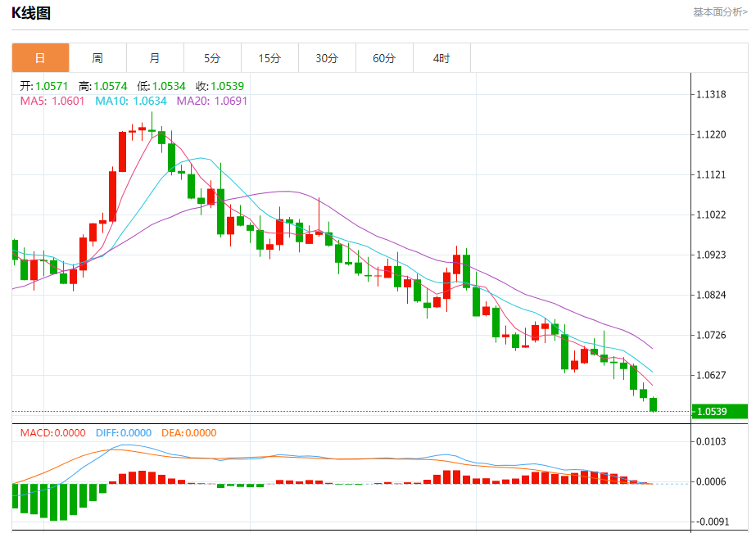Click the green 1.0539 current price label
The height and width of the screenshot is (533, 756).
pyautogui.click(x=720, y=412)
